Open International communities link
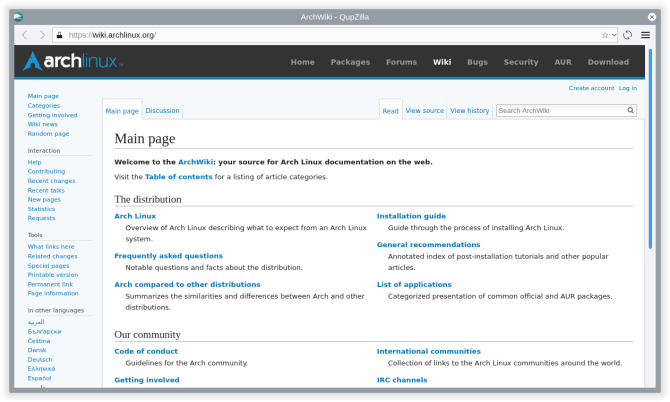Image resolution: width=670 pixels, height=402 pixels. (x=429, y=351)
